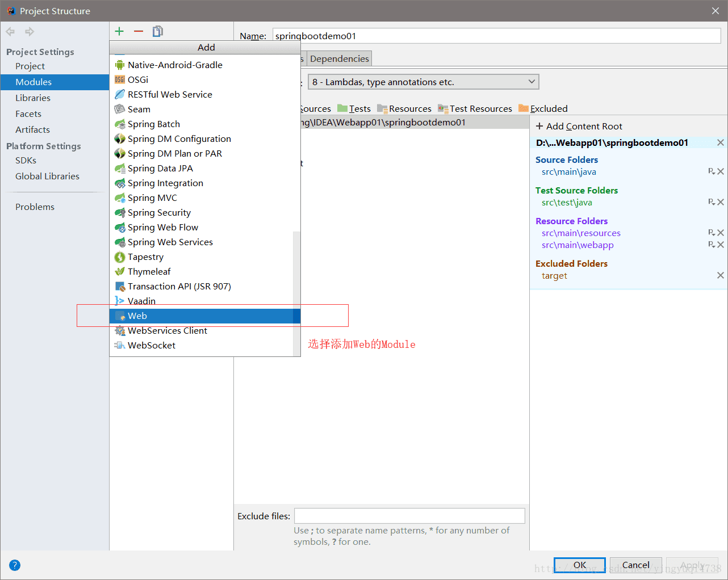Click the OK button
This screenshot has width=728, height=580.
click(x=580, y=565)
